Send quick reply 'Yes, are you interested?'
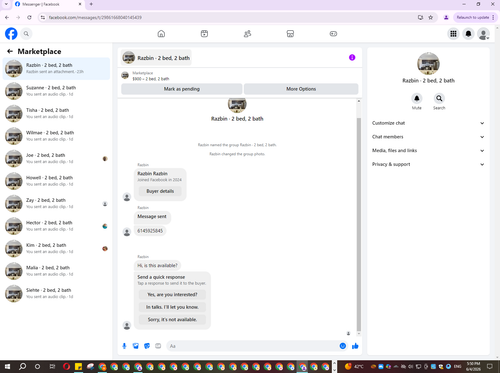The width and height of the screenshot is (500, 373). tap(172, 295)
